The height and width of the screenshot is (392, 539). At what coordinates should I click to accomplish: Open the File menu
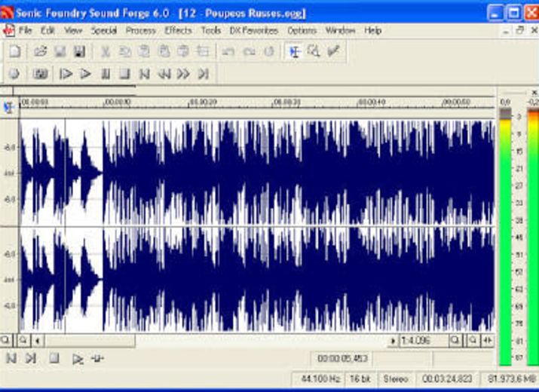click(26, 31)
